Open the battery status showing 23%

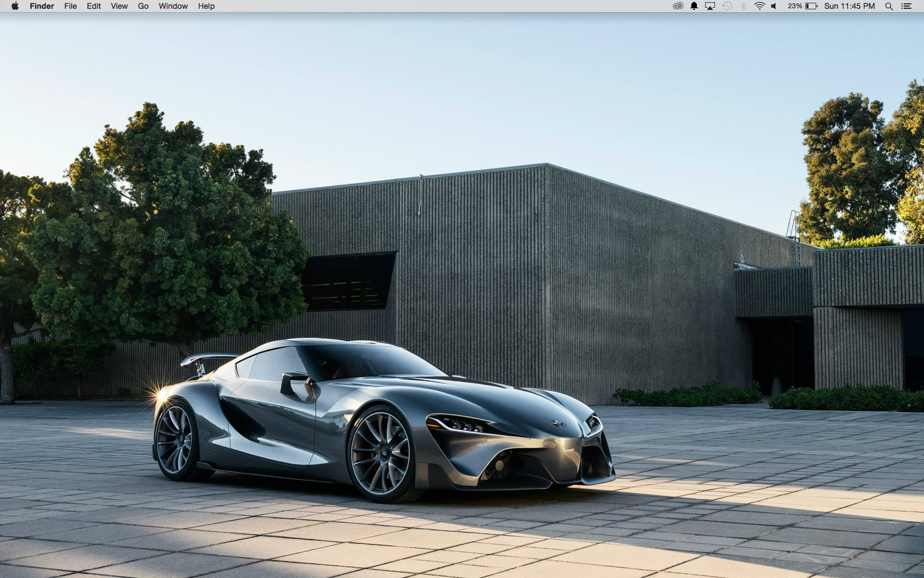pos(802,6)
